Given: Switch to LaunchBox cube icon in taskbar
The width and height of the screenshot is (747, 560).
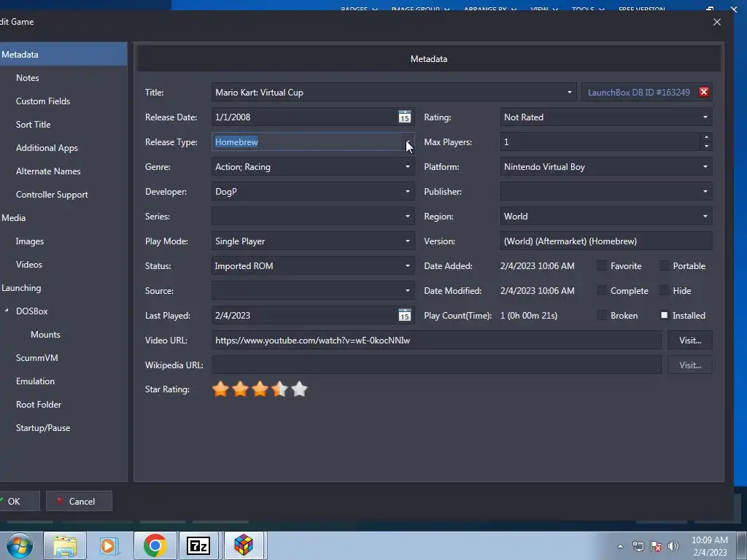Looking at the screenshot, I should [x=243, y=545].
